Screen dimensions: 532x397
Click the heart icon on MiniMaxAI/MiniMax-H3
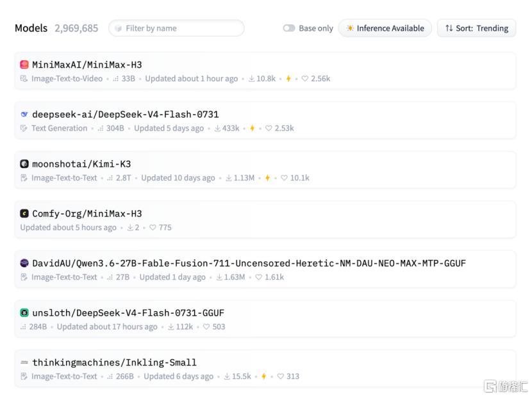pyautogui.click(x=304, y=79)
